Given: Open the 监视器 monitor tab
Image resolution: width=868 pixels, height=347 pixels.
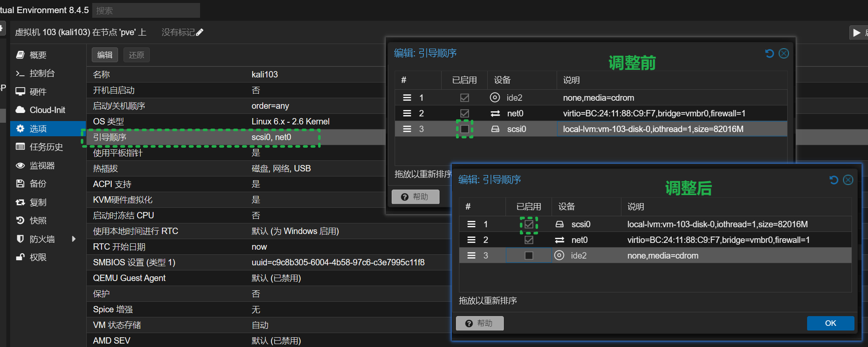Looking at the screenshot, I should (47, 165).
